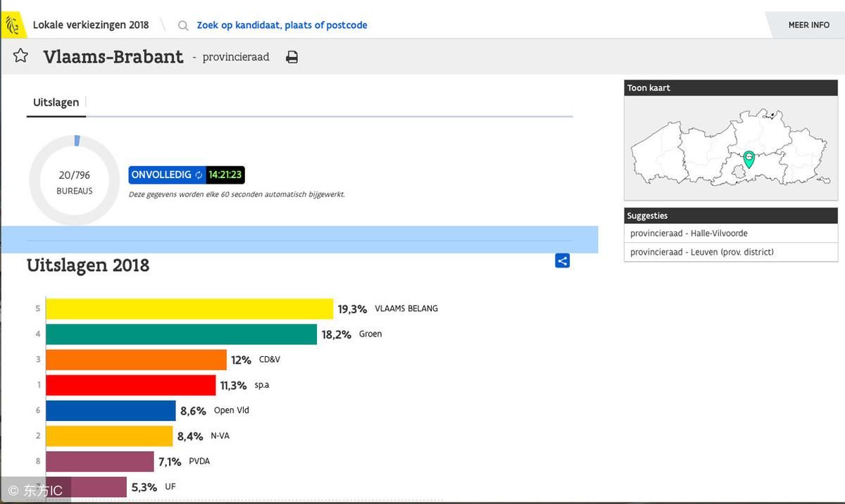Screen dimensions: 845x504
Task: Click the UF result bar
Action: point(87,486)
